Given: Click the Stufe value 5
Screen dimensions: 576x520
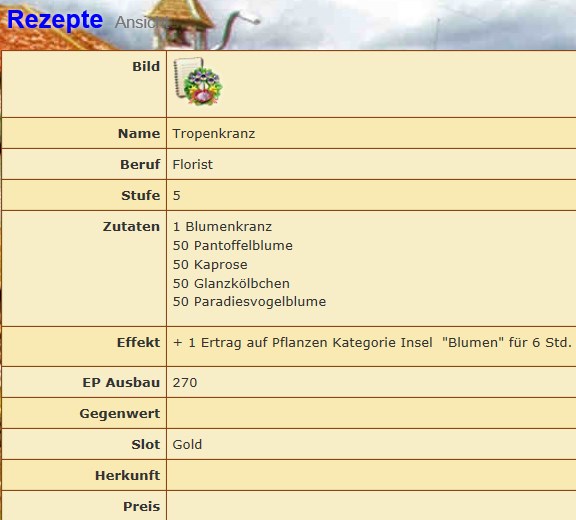Looking at the screenshot, I should tap(177, 196).
